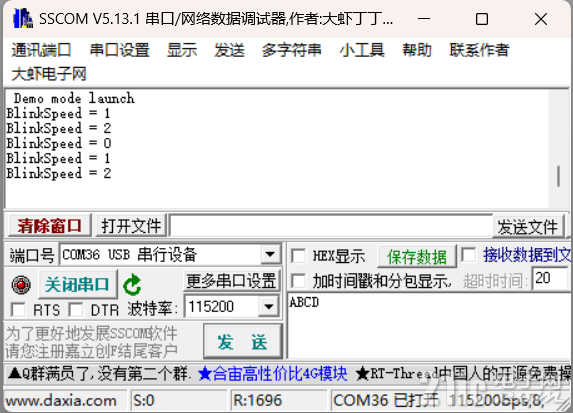The height and width of the screenshot is (413, 573).
Task: Open the 联系作者 menu
Action: click(x=479, y=50)
